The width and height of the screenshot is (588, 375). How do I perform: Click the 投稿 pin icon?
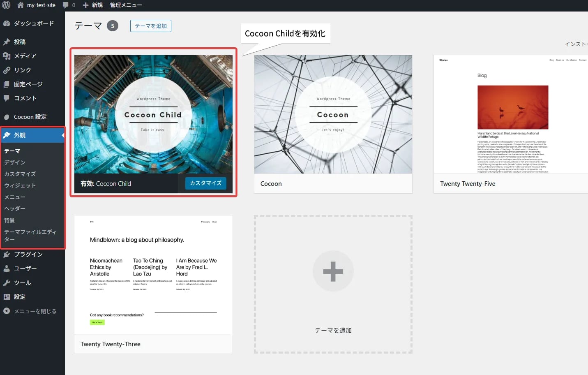tap(7, 42)
